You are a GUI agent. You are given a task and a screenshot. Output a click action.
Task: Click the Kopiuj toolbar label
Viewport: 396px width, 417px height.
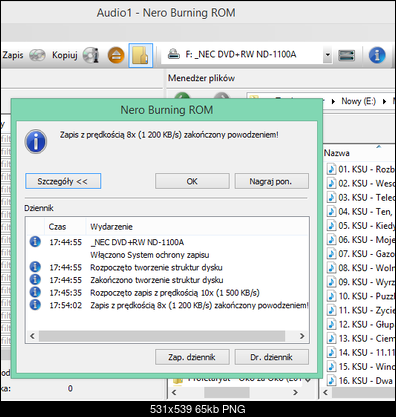point(65,55)
